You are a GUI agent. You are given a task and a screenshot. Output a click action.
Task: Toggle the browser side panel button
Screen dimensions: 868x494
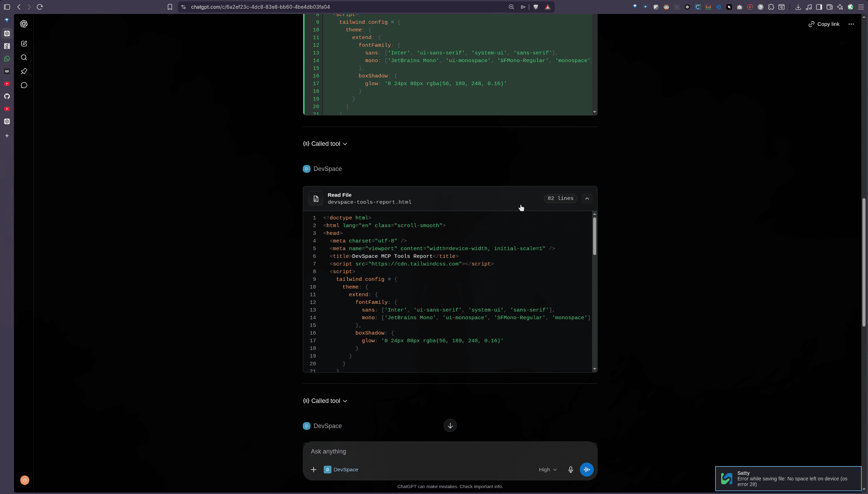point(819,7)
